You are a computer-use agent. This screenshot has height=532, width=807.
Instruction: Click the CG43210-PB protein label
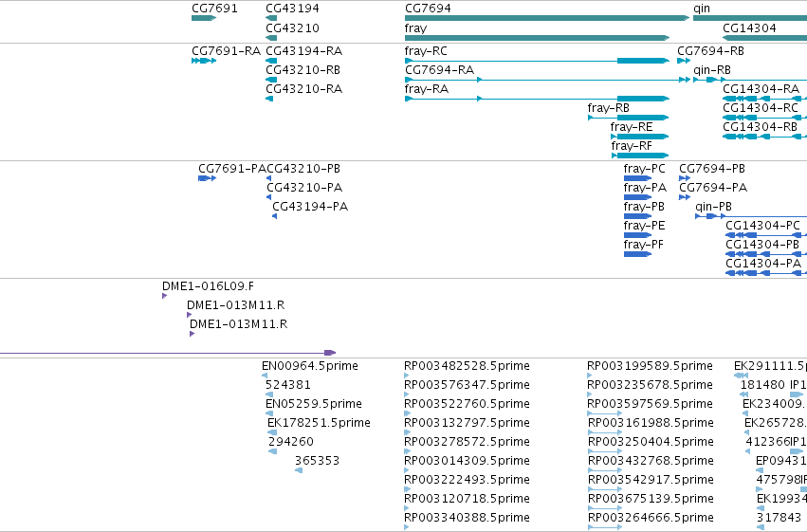[x=303, y=169]
